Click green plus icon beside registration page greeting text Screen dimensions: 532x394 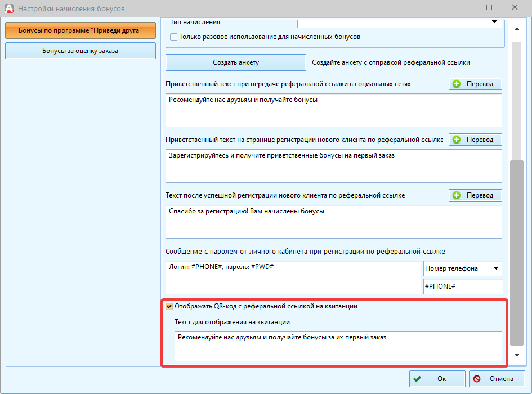(457, 140)
